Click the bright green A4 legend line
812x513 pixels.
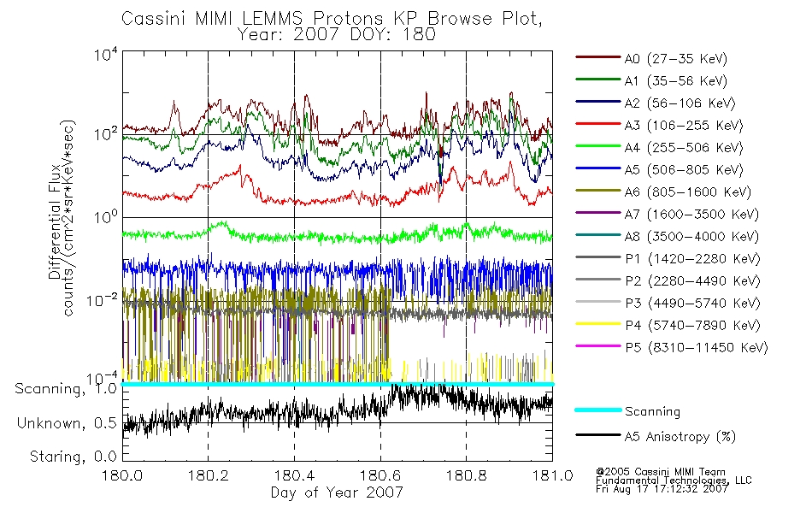598,146
